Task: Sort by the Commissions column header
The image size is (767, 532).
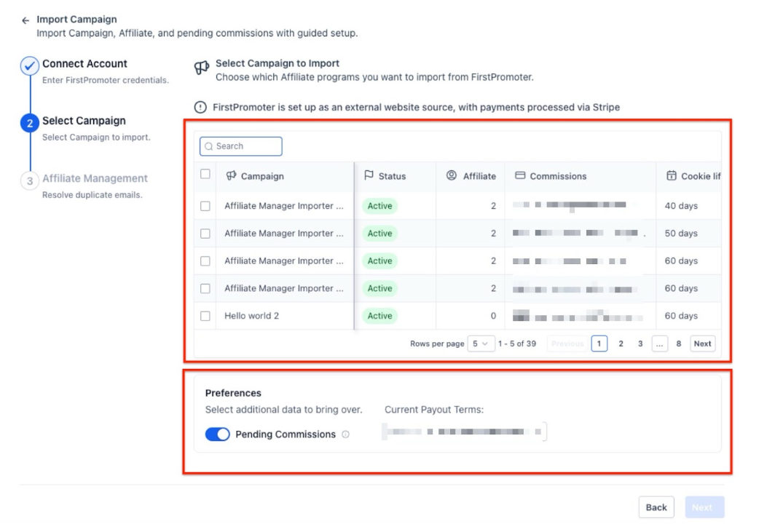Action: click(558, 176)
